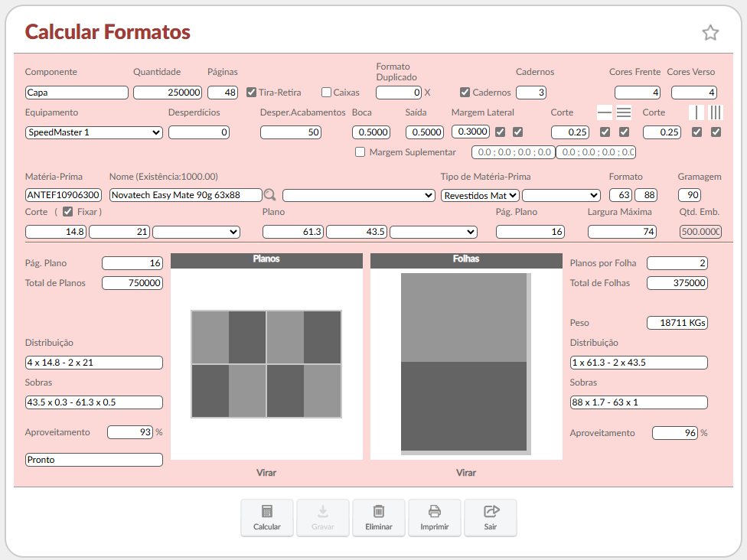
Task: Open the empty dropdown after Plano dimensions
Action: (x=433, y=232)
